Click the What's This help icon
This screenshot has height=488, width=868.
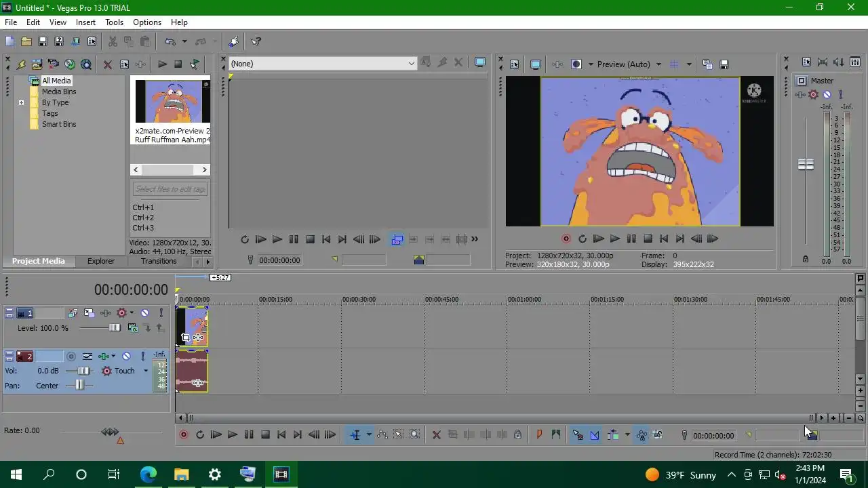tap(256, 41)
